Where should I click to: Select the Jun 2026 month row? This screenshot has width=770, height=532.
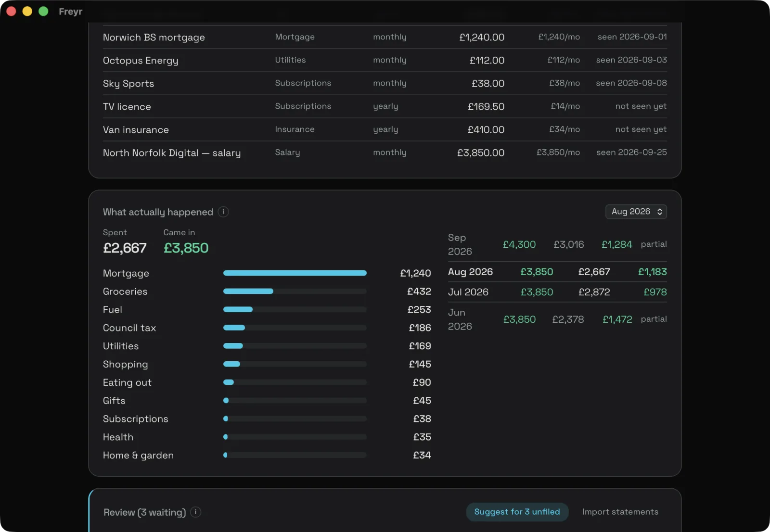click(557, 319)
